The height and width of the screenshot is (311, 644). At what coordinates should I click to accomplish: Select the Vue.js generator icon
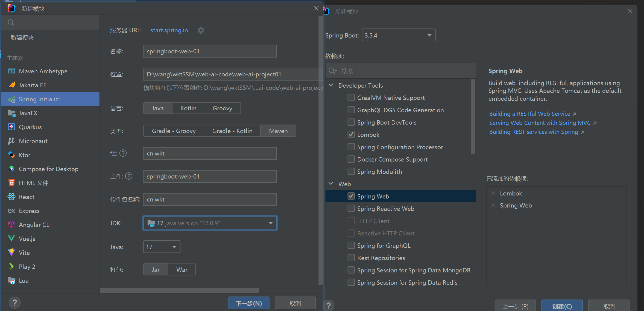[x=11, y=238]
